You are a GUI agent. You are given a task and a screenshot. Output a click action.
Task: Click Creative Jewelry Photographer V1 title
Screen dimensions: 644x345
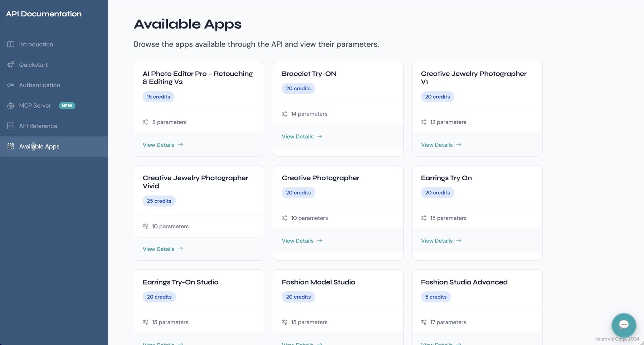tap(474, 78)
